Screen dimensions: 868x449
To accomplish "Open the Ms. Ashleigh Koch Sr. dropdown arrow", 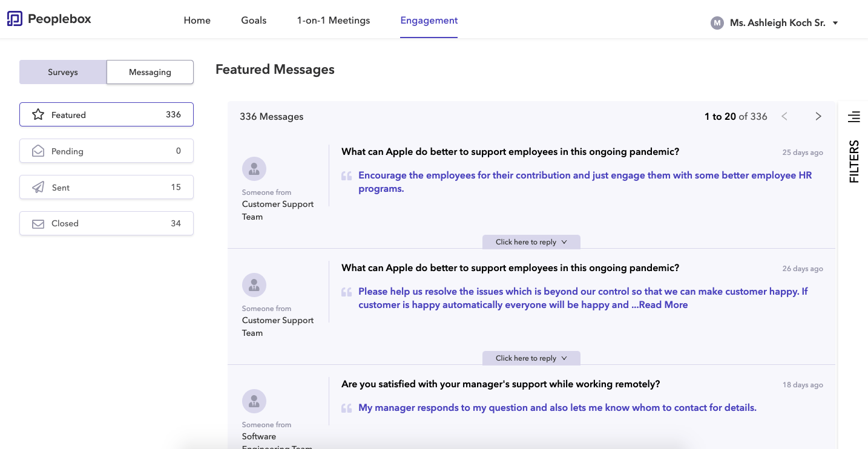I will (835, 23).
